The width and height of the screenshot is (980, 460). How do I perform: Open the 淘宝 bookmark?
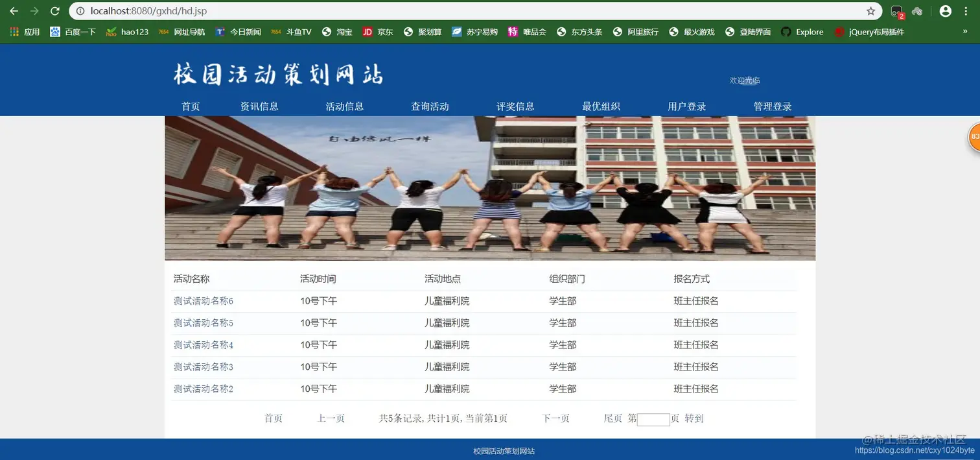pyautogui.click(x=336, y=31)
